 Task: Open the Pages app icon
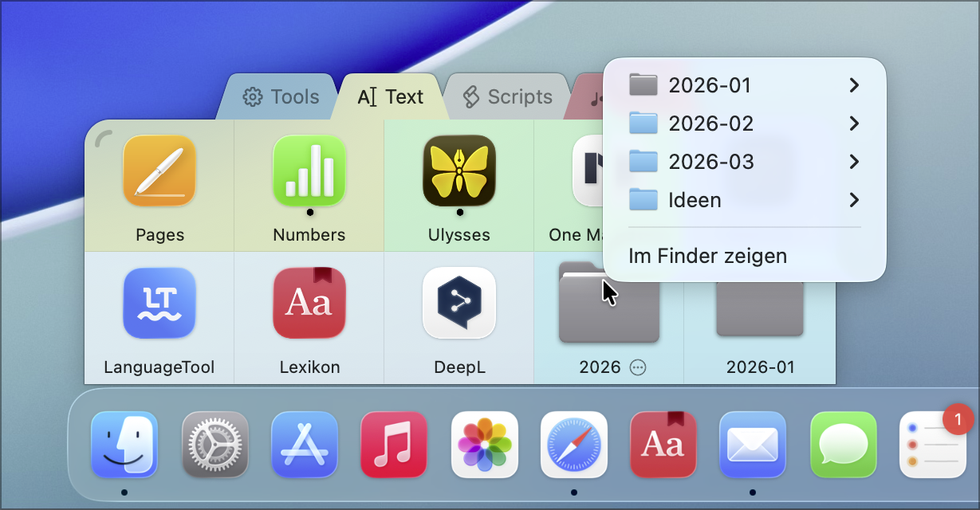[x=159, y=171]
